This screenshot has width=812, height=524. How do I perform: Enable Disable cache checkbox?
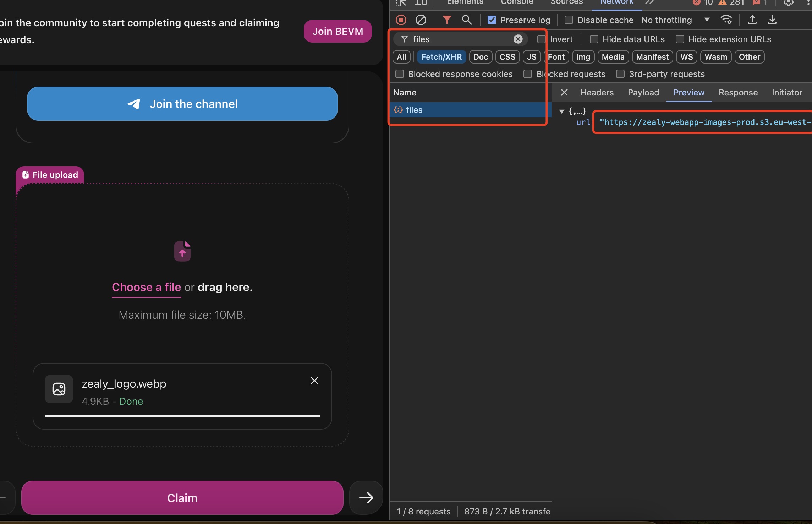click(x=569, y=20)
